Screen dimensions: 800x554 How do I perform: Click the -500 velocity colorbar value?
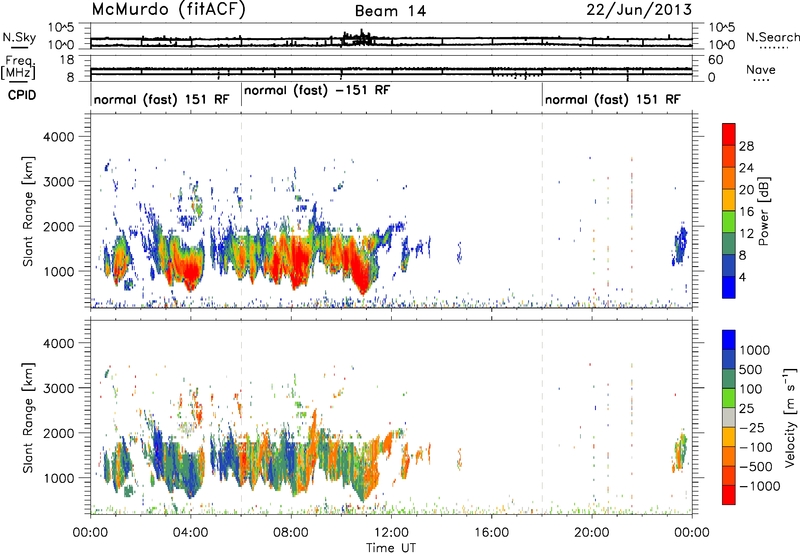(x=756, y=467)
